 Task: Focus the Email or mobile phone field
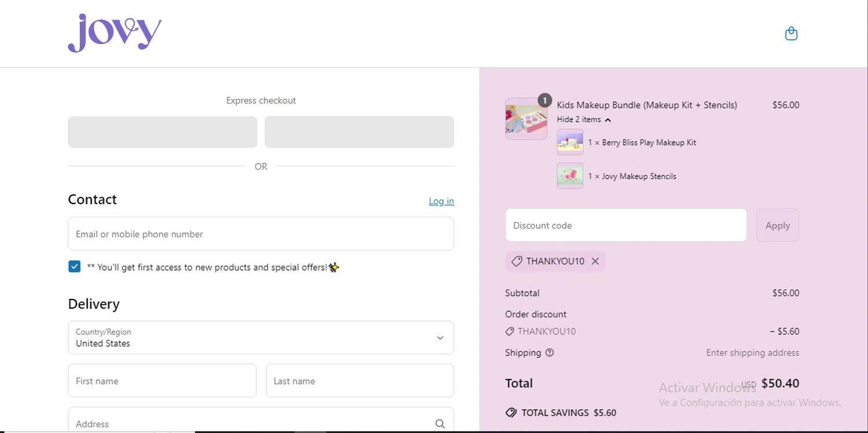(x=261, y=234)
